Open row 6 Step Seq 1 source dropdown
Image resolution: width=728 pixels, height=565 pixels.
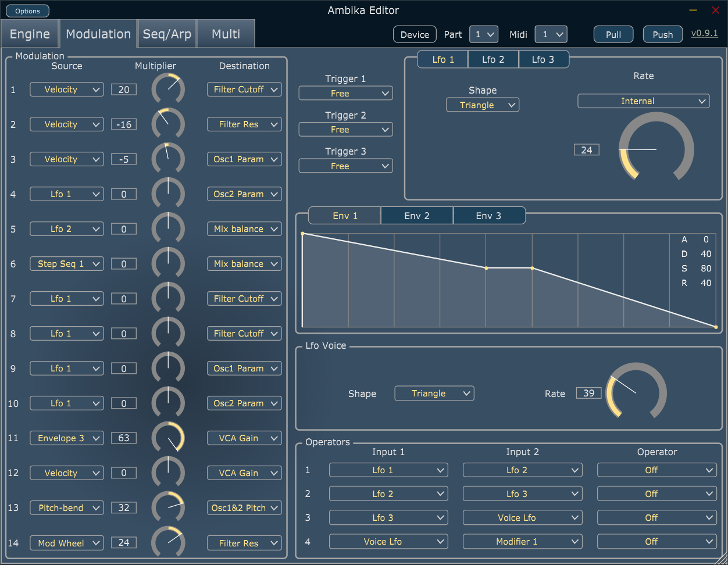[x=66, y=264]
